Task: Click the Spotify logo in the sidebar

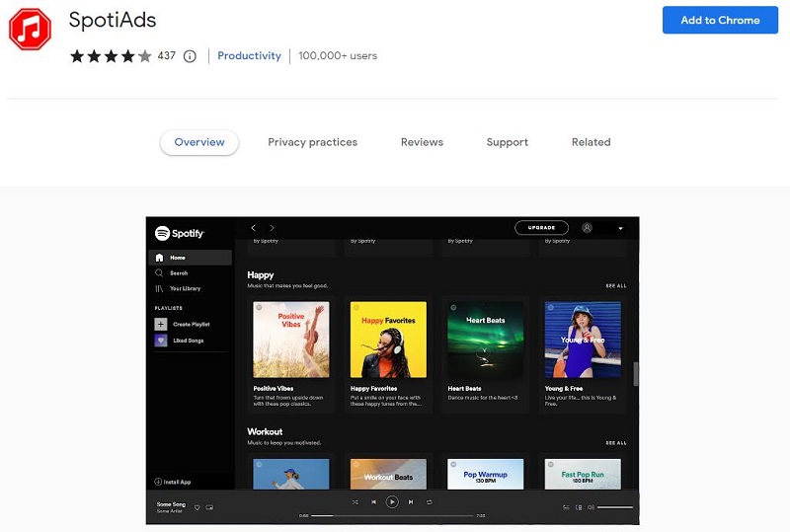Action: [x=180, y=233]
